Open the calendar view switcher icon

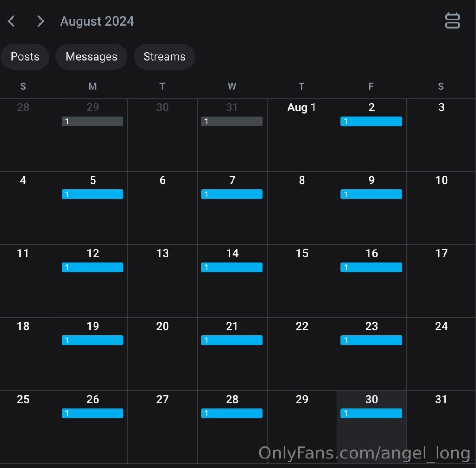click(x=452, y=20)
